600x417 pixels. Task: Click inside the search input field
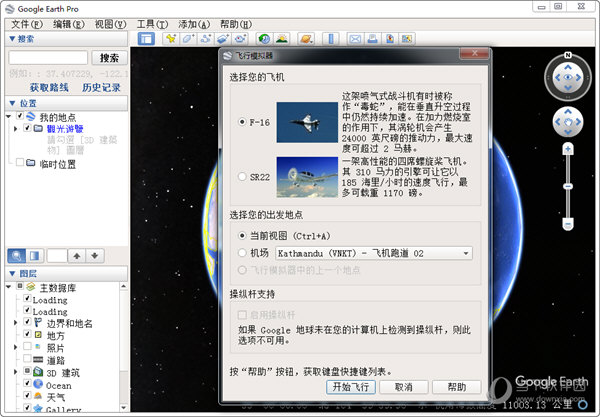[48, 58]
